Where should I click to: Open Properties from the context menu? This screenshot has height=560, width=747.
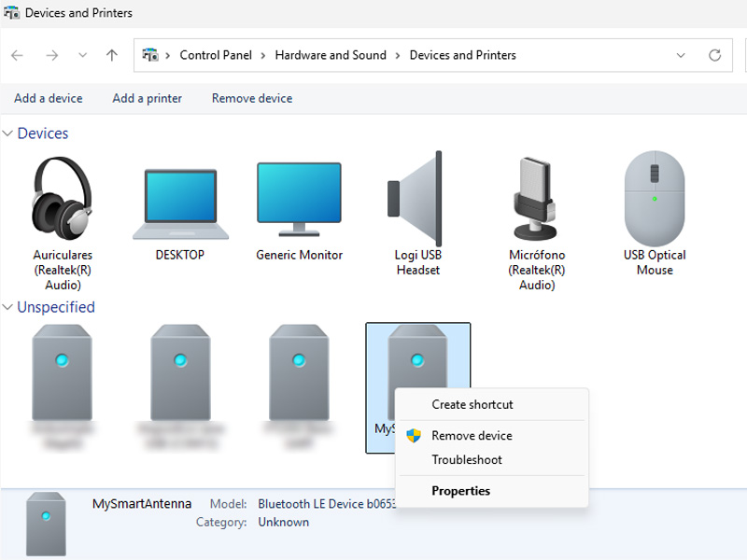coord(460,490)
